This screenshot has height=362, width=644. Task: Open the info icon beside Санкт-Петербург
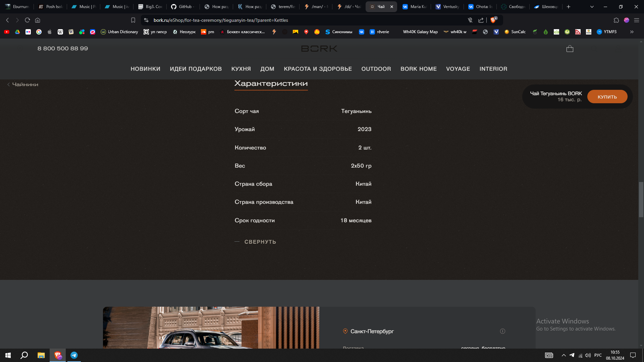point(502,331)
